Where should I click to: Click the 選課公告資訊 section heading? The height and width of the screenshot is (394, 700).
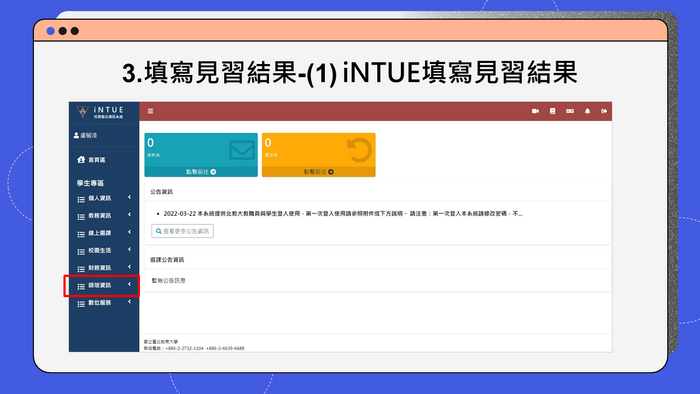(167, 260)
